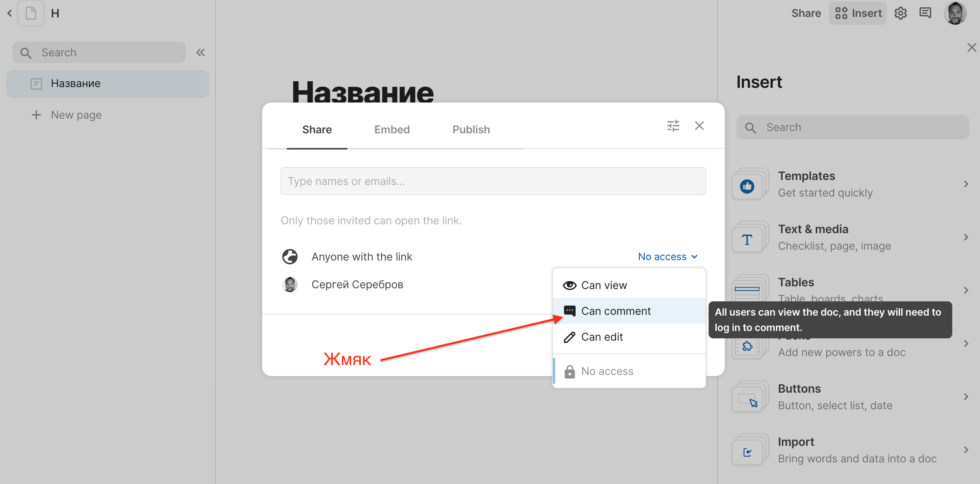This screenshot has width=980, height=484.
Task: Expand the Templates section
Action: (966, 184)
